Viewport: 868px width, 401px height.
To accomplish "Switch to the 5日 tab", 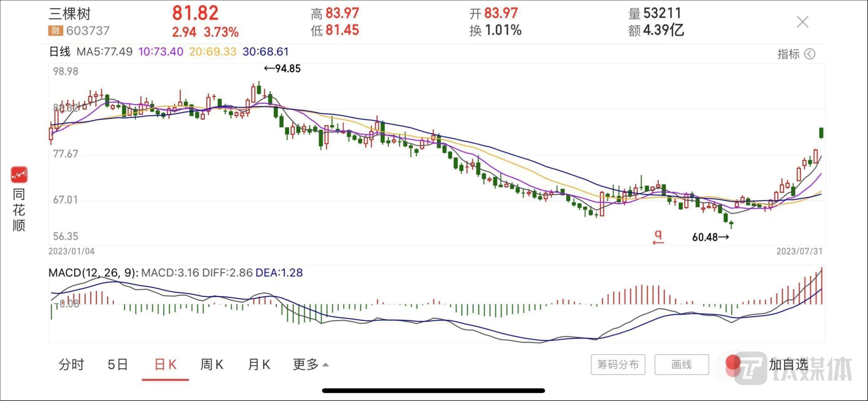I will point(118,364).
